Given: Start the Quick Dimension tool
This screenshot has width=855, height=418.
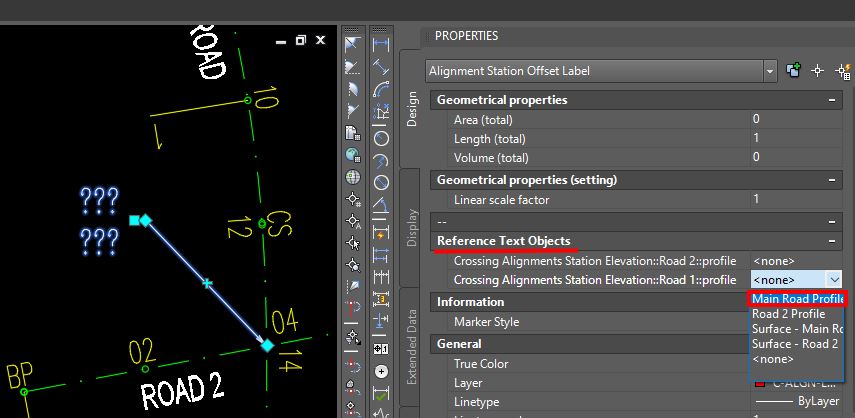Looking at the screenshot, I should (x=381, y=233).
